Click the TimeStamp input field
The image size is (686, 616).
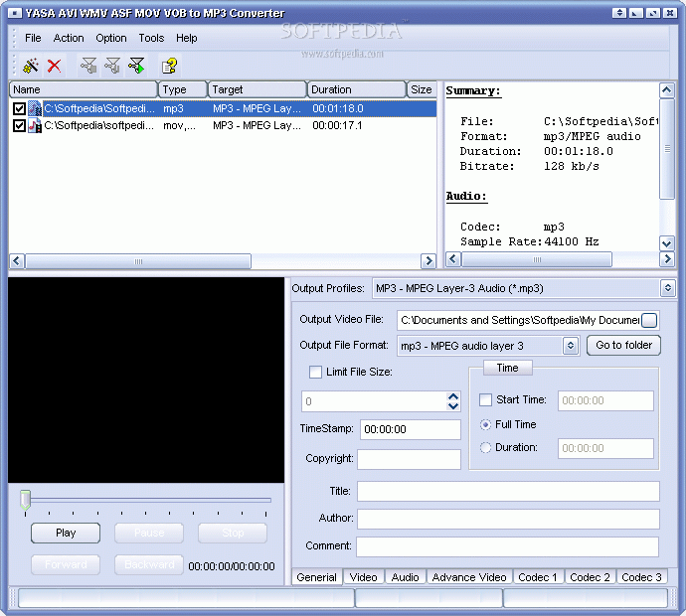411,429
